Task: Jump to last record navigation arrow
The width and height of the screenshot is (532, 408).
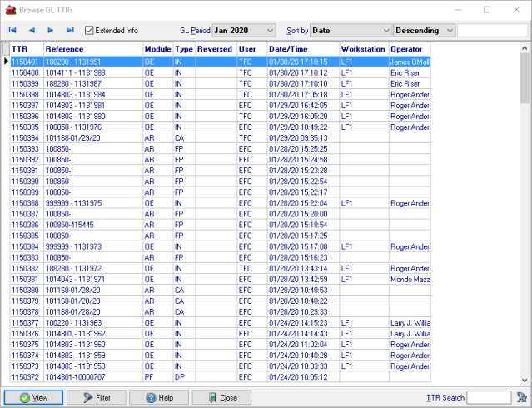Action: click(x=70, y=31)
